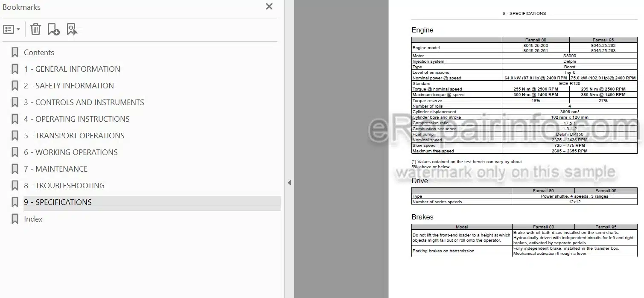Jump to 2 - SAFETY INFORMATION

coord(69,86)
